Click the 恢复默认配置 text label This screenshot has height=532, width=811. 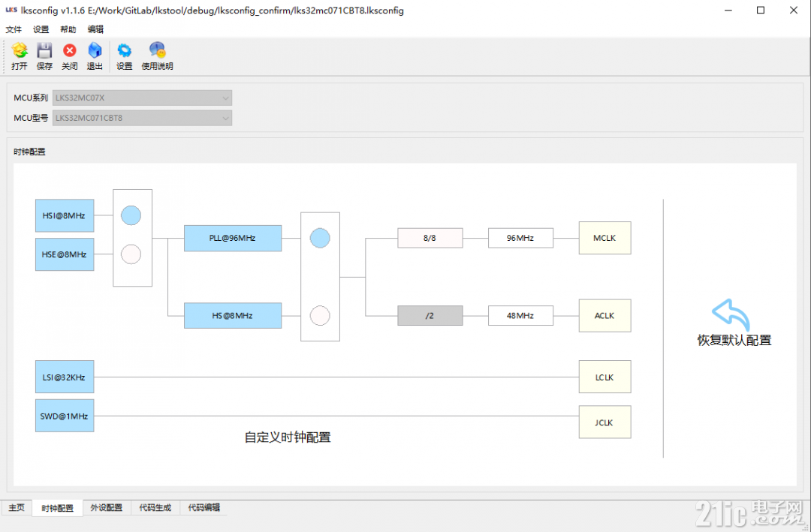point(734,340)
